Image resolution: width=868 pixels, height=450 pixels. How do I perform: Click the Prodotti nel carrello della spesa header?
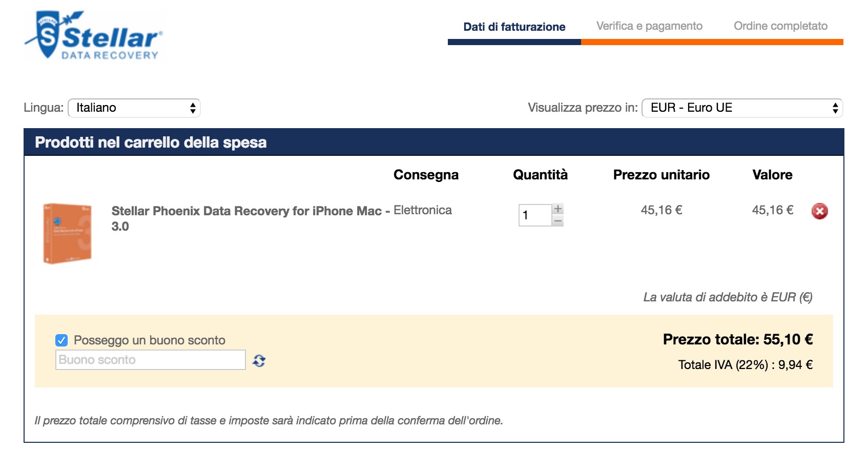[x=151, y=142]
